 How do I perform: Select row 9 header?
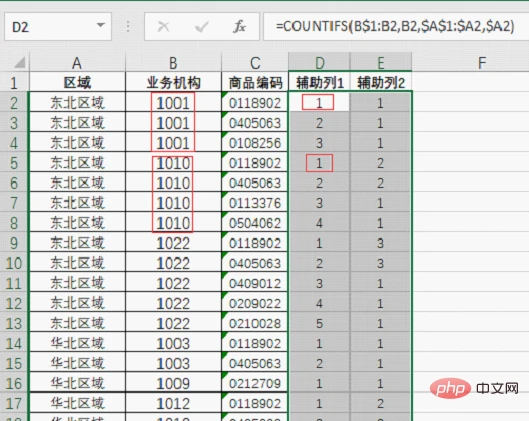(x=14, y=243)
